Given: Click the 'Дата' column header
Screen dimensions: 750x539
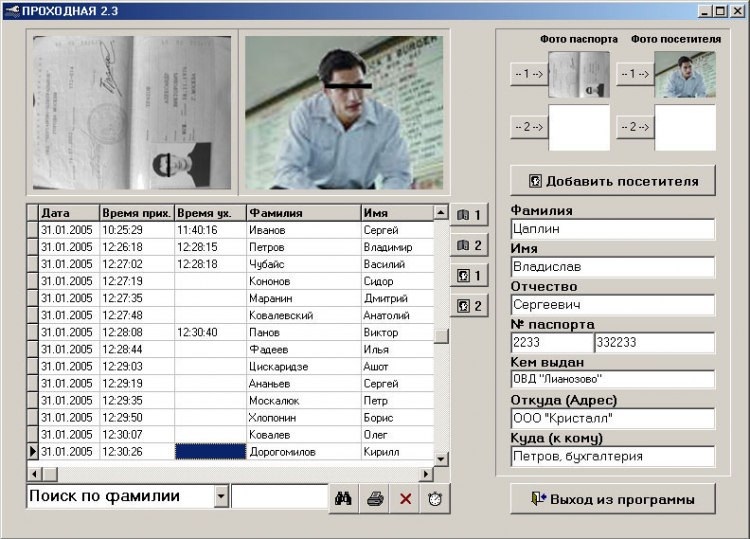Looking at the screenshot, I should click(69, 213).
